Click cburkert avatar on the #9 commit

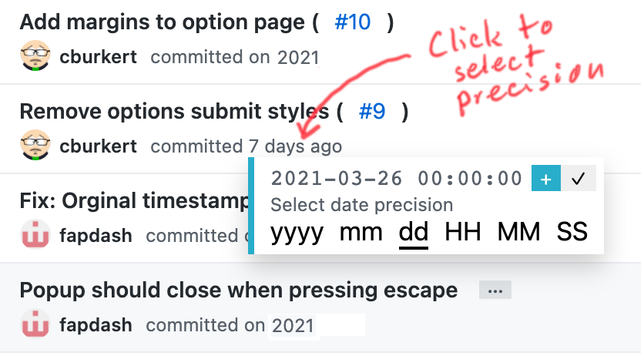[35, 145]
